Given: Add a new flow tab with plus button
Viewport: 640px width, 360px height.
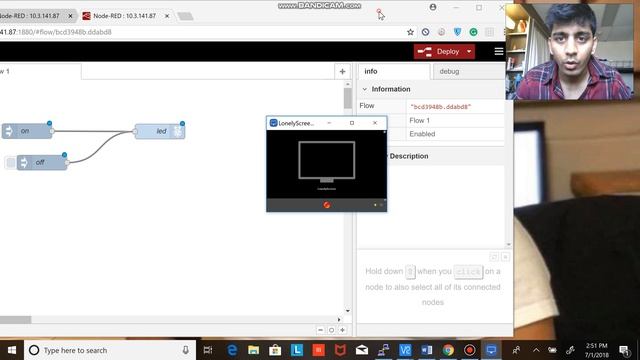Looking at the screenshot, I should [342, 71].
